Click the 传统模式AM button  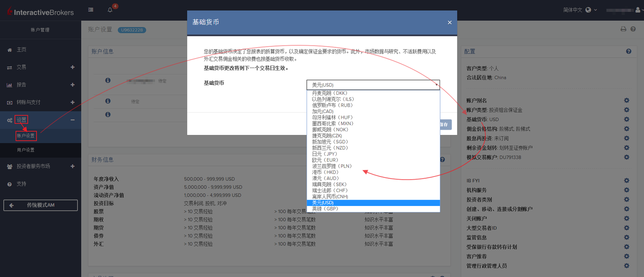point(40,205)
